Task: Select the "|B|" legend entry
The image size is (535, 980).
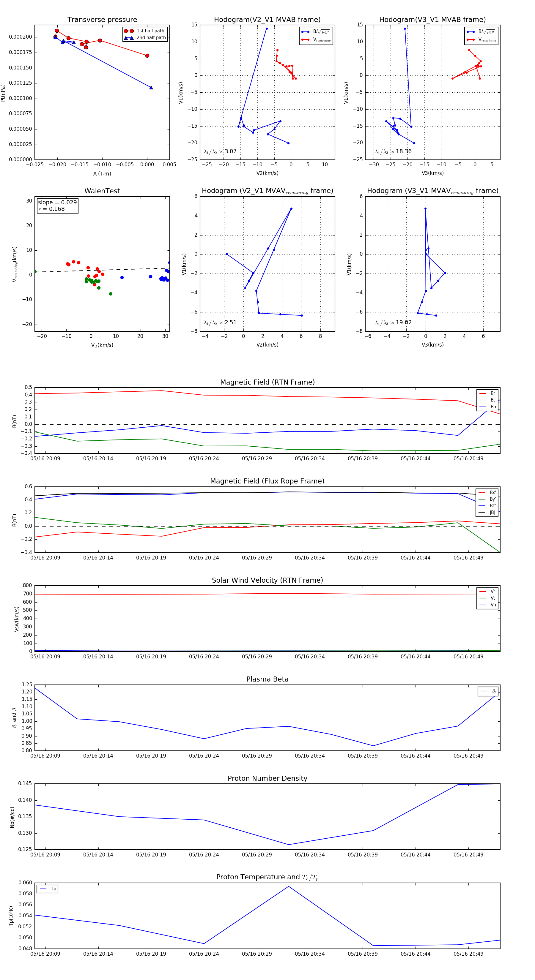Action: 487,513
